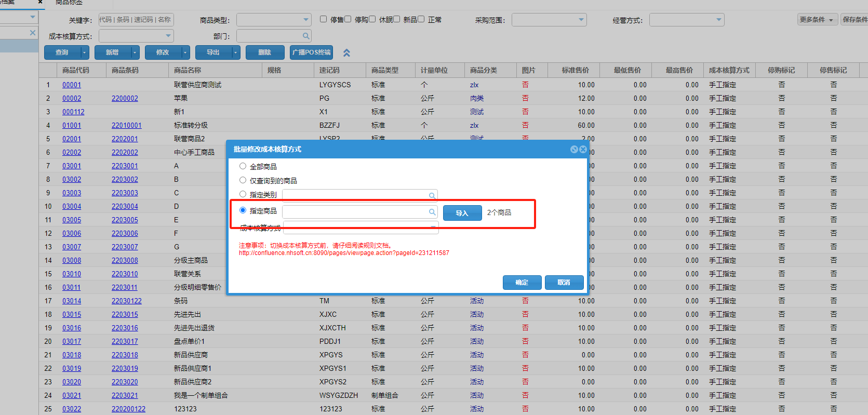Click the 修改 button

coord(163,52)
